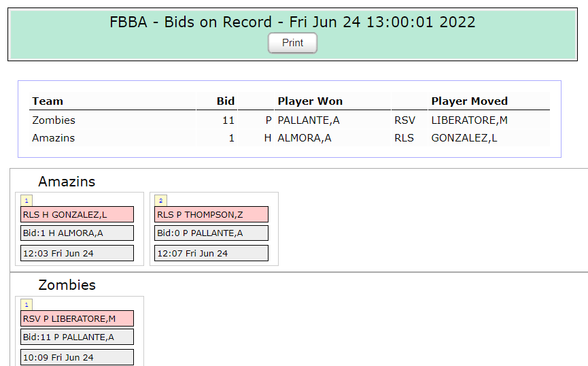588x366 pixels.
Task: Click Bid:0 P PALLANTE,A field
Action: click(x=211, y=233)
